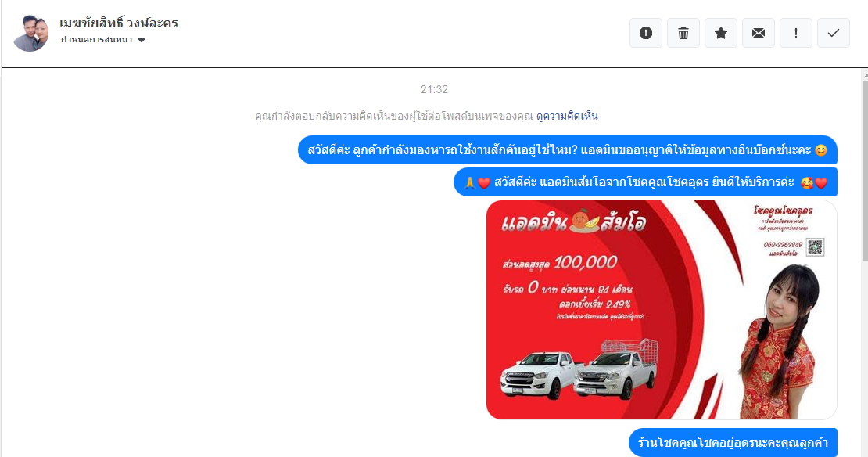Click pickup trucks in promo banner
This screenshot has width=868, height=457.
(579, 369)
